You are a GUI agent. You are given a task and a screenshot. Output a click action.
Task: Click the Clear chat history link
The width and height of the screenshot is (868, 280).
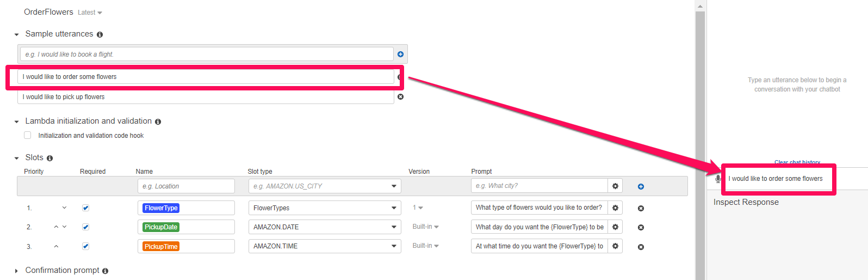coord(797,162)
